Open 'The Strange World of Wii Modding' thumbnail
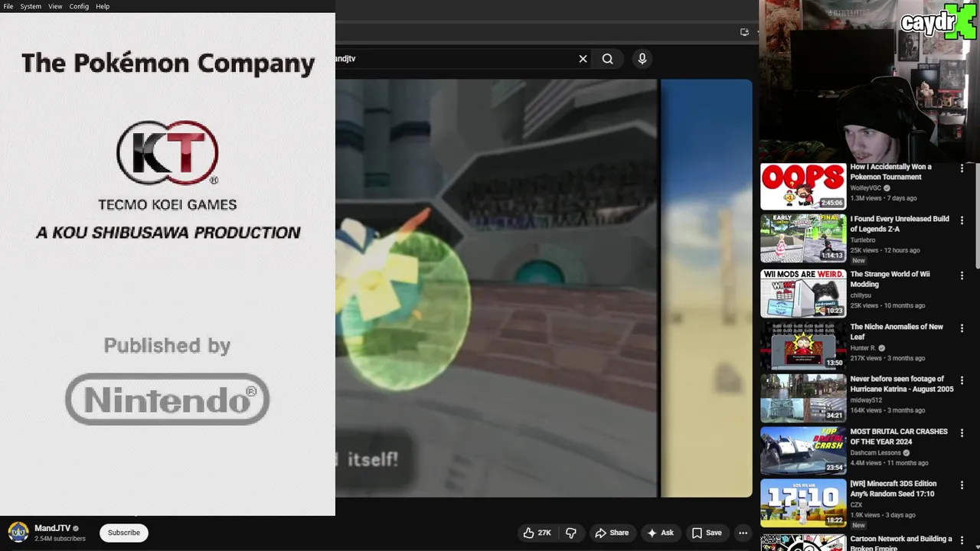This screenshot has height=551, width=980. tap(803, 293)
